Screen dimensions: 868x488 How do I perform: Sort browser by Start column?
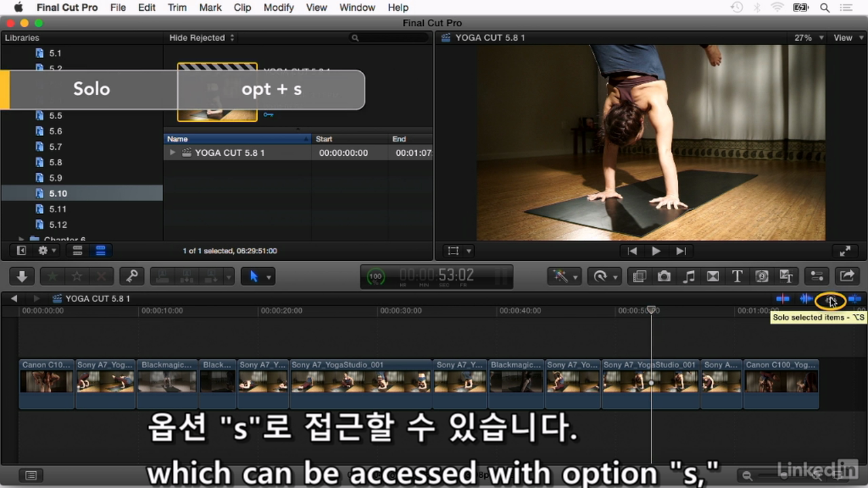(349, 139)
